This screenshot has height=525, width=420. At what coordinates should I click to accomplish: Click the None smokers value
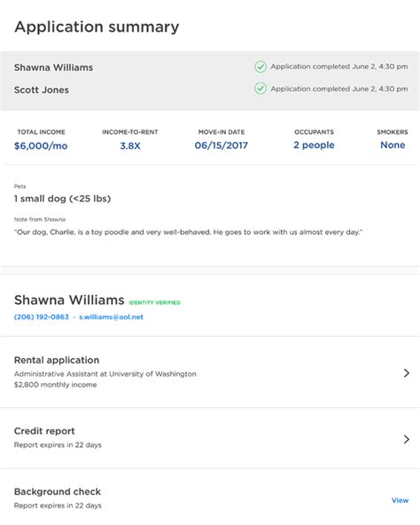[x=393, y=145]
